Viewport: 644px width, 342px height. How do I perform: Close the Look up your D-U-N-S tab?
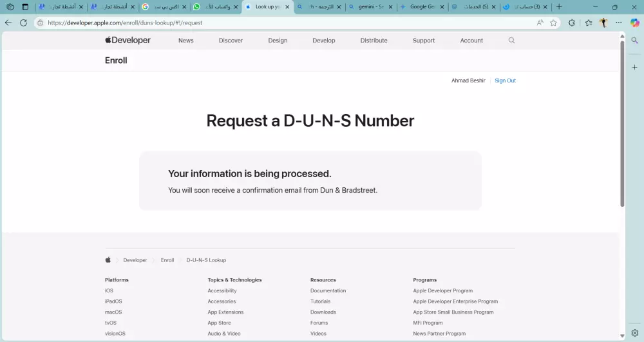[x=287, y=7]
